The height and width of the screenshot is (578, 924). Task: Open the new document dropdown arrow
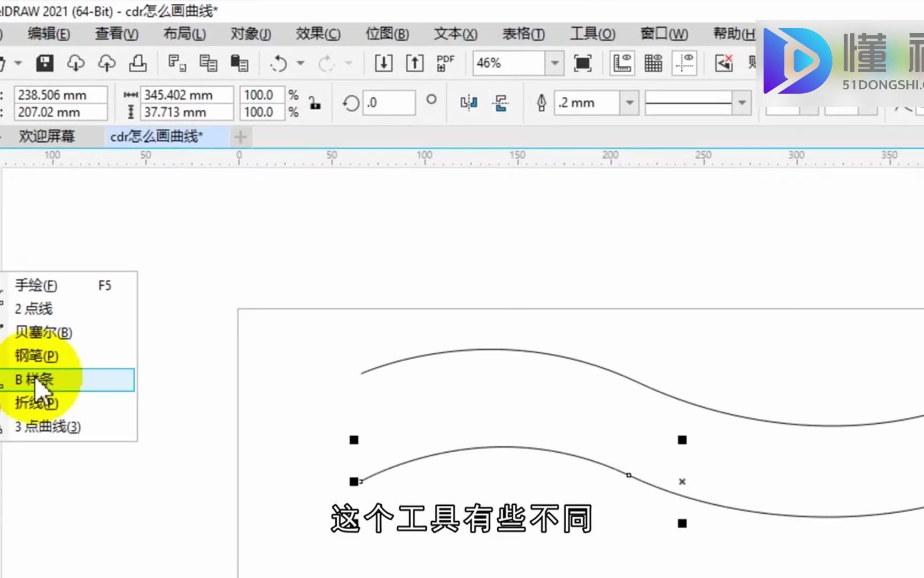pyautogui.click(x=18, y=63)
